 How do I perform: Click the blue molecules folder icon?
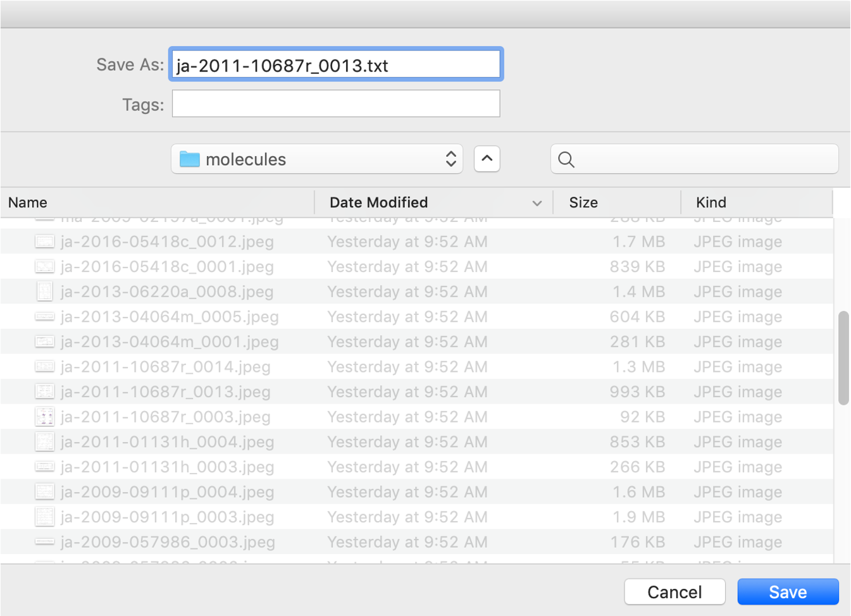pyautogui.click(x=189, y=159)
